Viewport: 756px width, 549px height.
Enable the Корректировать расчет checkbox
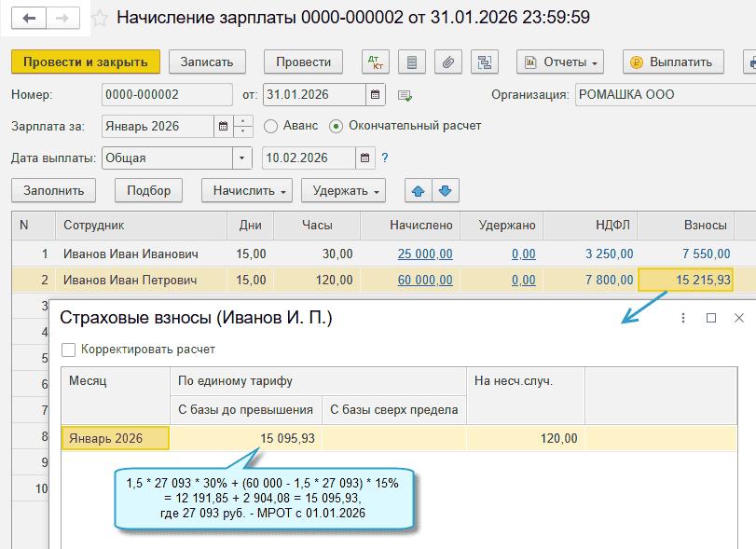coord(68,350)
